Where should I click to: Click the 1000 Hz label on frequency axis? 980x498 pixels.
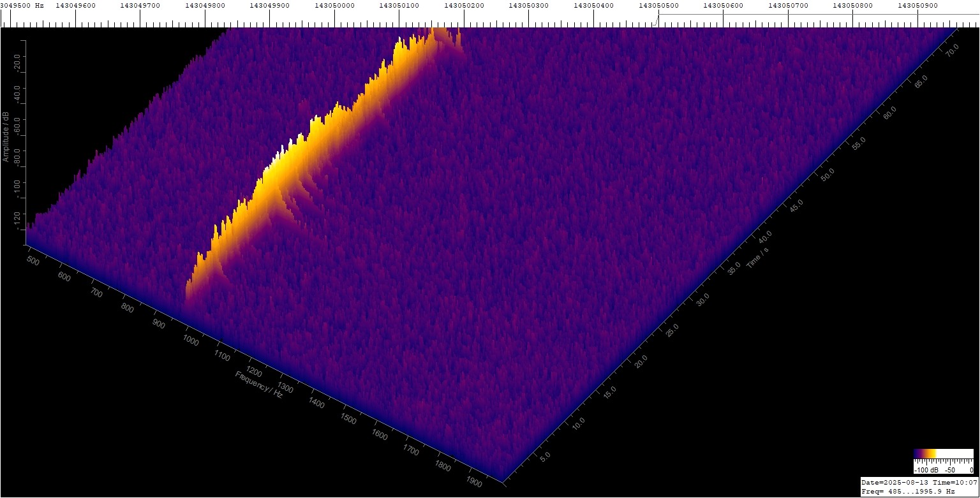[x=191, y=339]
